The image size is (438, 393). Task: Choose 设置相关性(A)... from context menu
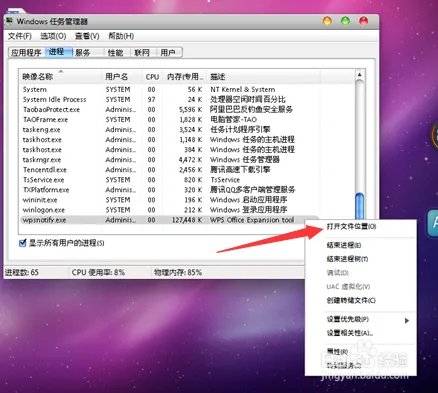350,333
